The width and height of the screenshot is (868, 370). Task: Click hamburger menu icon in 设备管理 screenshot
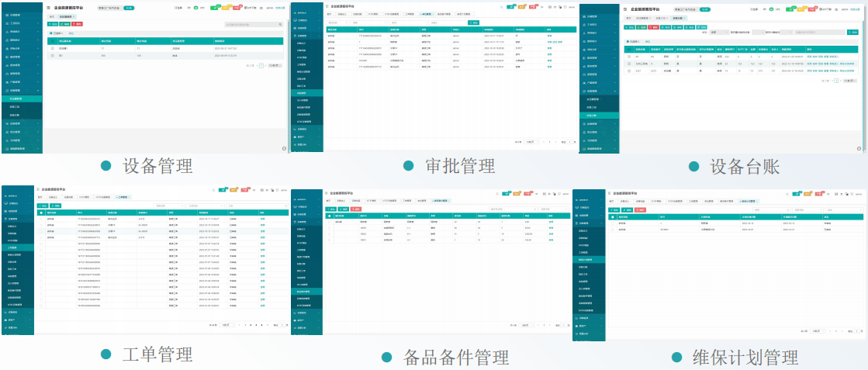(48, 8)
